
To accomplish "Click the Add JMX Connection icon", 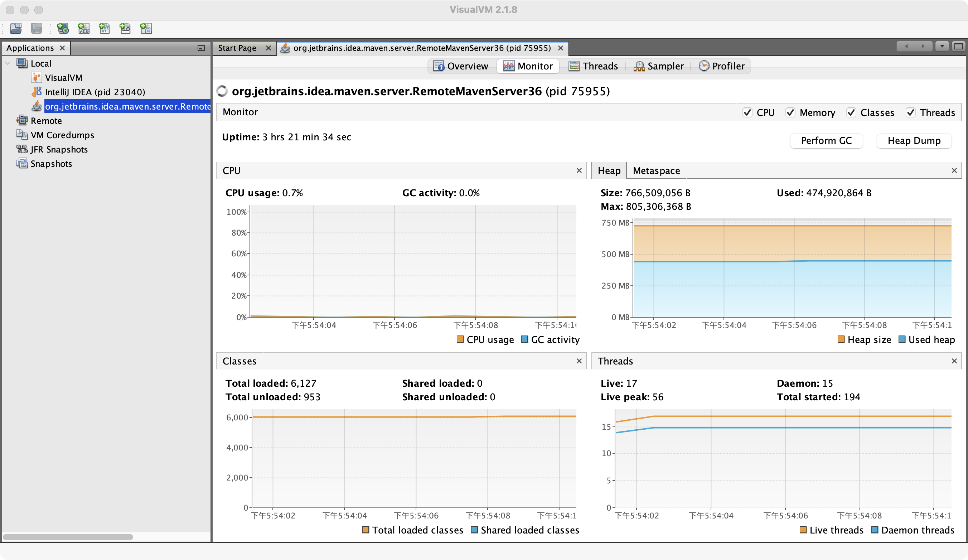I will [x=83, y=28].
